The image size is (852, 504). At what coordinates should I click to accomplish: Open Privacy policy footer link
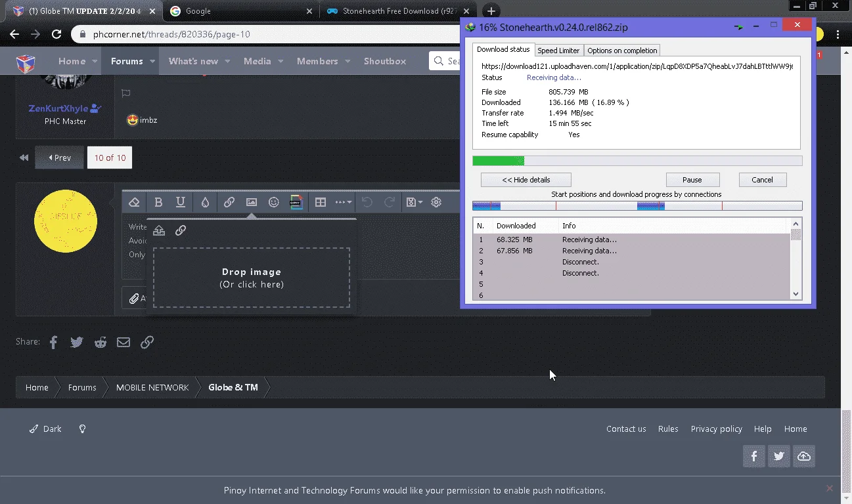click(717, 429)
